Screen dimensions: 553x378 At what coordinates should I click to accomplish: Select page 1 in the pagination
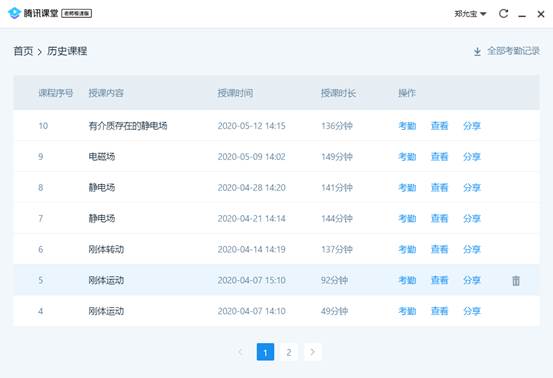tap(265, 352)
